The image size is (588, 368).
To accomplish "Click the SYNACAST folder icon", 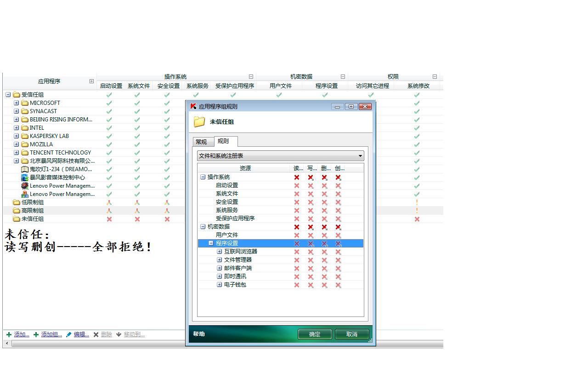I will click(25, 111).
